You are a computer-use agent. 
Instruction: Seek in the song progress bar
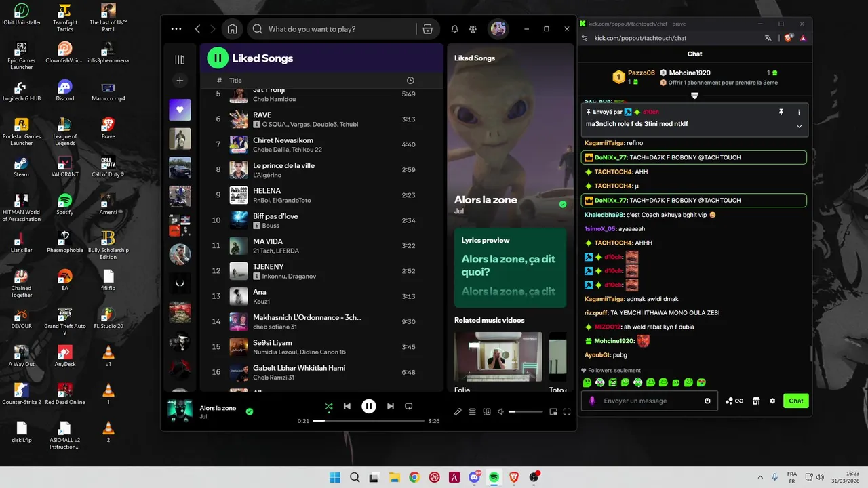click(368, 421)
